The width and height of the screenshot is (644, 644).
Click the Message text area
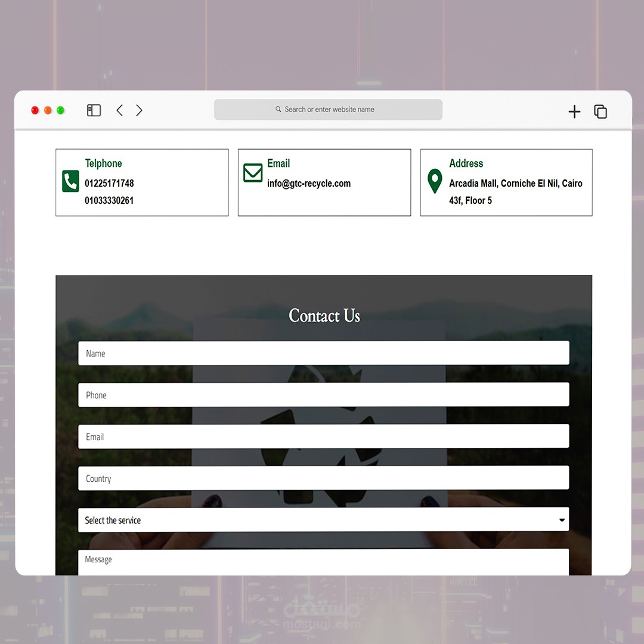(x=324, y=562)
